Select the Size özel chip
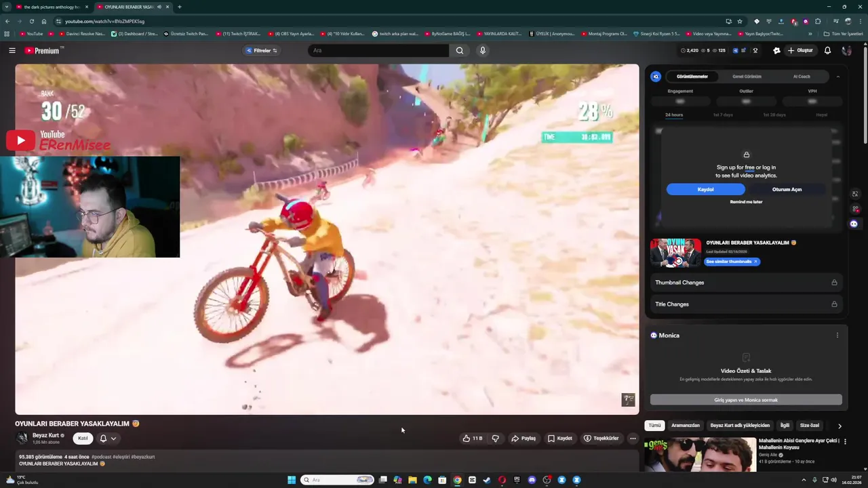This screenshot has width=868, height=488. (810, 426)
